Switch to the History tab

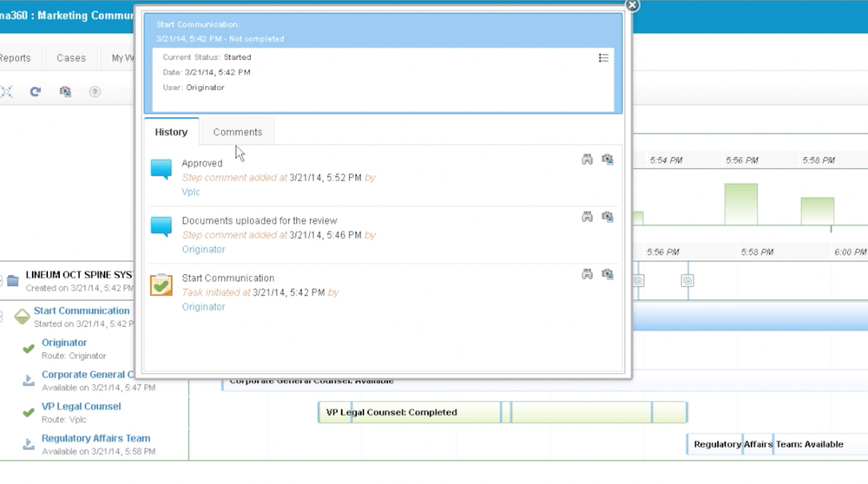click(x=171, y=132)
